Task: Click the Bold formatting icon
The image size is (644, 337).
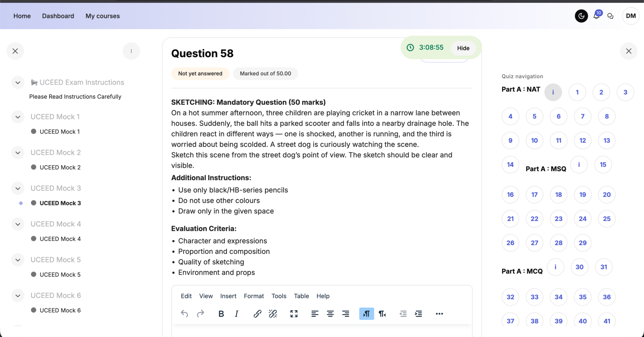Action: coord(221,314)
